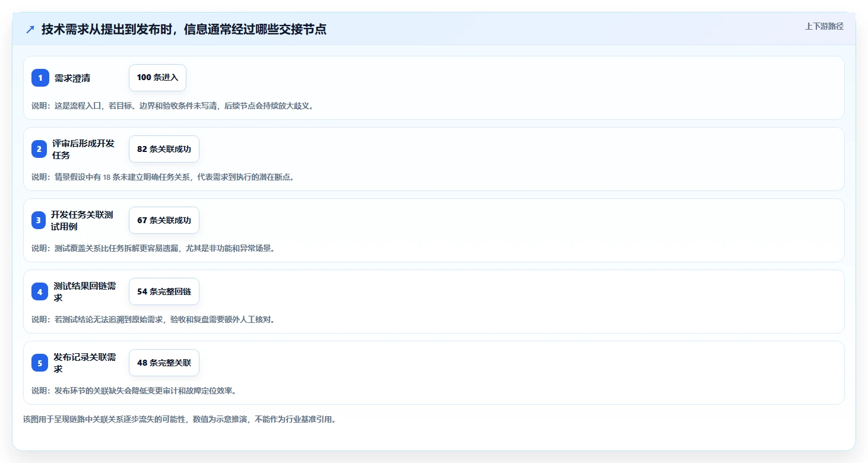
Task: Click the note starting '说明：测试覆盖关系'
Action: pos(153,248)
